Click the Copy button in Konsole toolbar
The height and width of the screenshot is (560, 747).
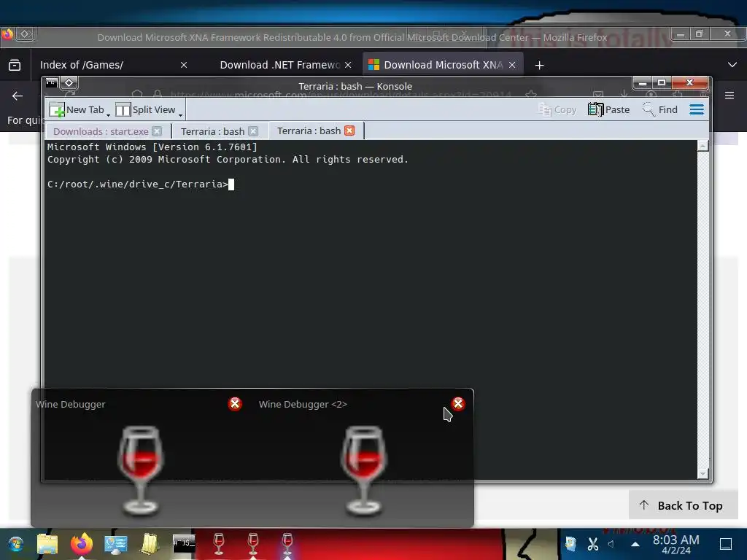coord(557,109)
